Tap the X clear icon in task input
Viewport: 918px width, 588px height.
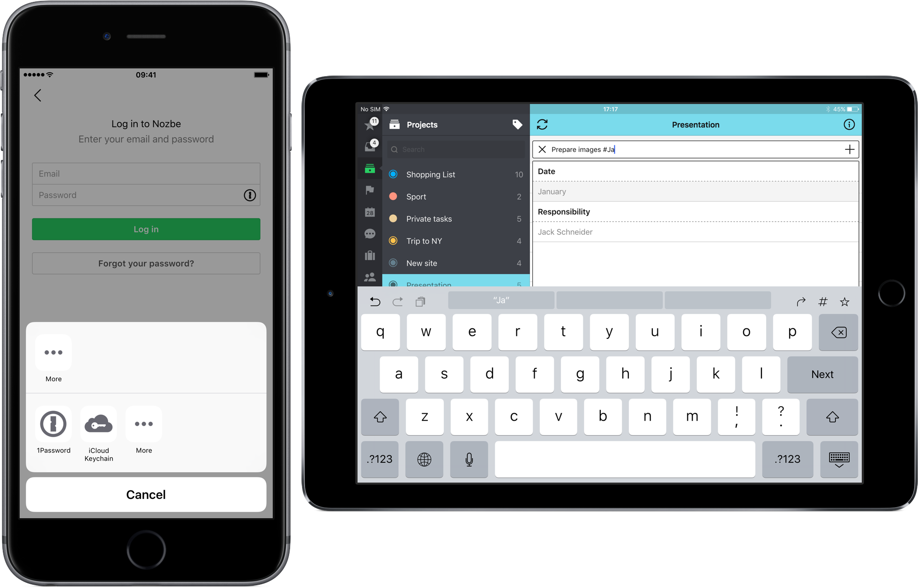(x=542, y=149)
